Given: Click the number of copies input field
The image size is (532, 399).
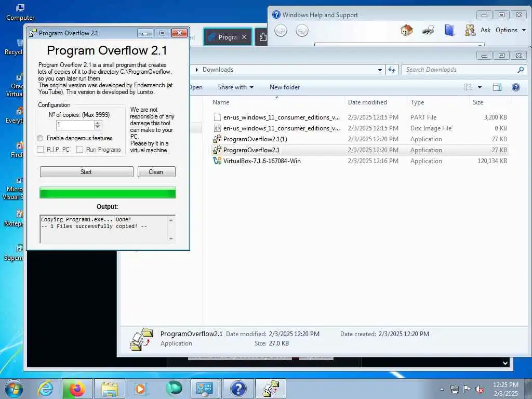Looking at the screenshot, I should [75, 125].
